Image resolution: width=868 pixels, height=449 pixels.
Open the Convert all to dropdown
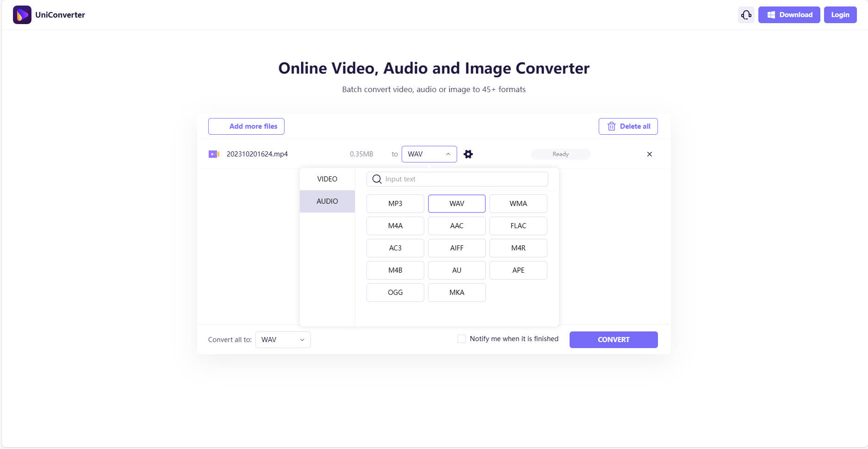[283, 339]
